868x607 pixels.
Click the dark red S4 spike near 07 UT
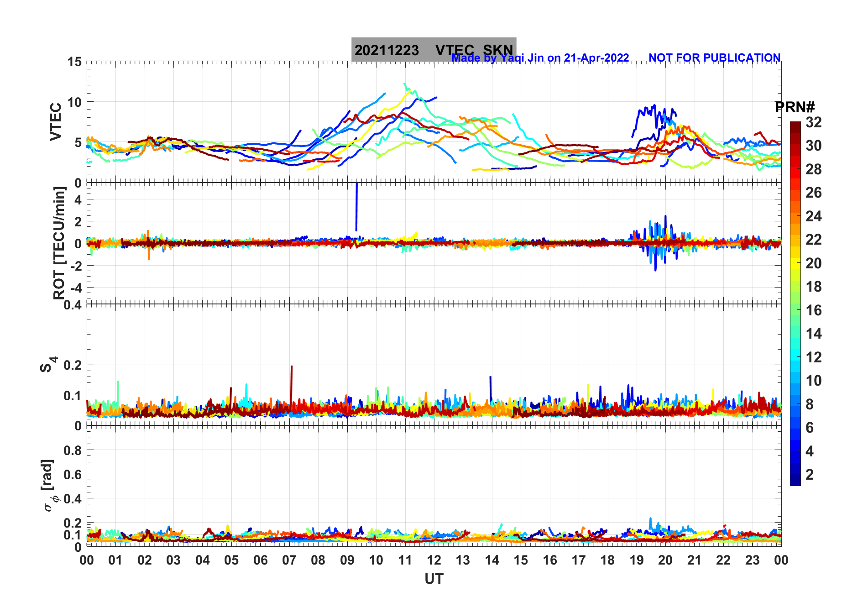tap(291, 386)
